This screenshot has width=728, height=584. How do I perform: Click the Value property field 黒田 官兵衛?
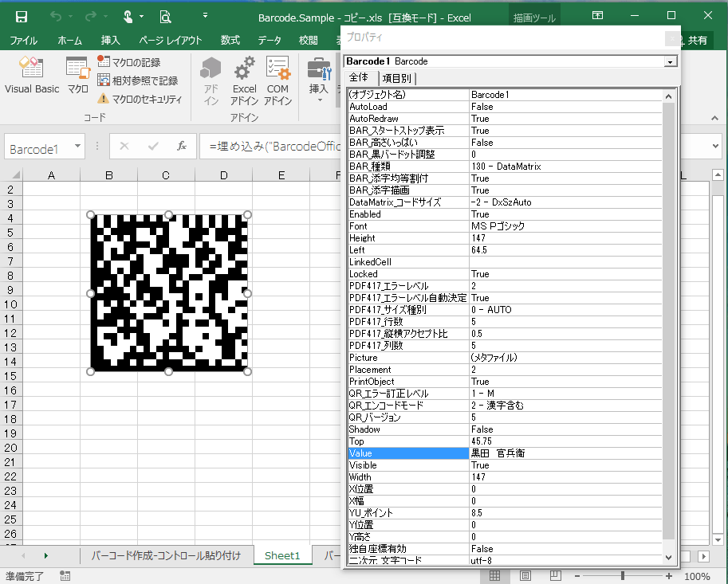pyautogui.click(x=569, y=453)
